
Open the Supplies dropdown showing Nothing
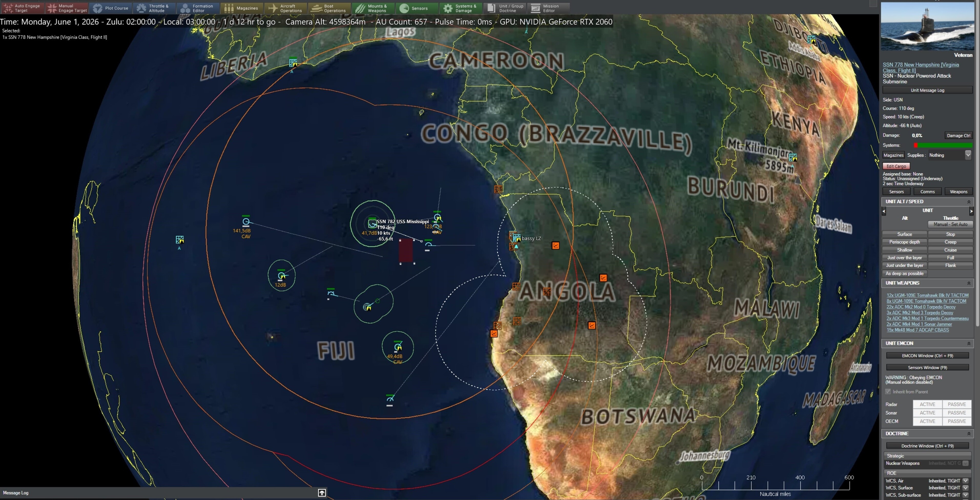pos(968,155)
